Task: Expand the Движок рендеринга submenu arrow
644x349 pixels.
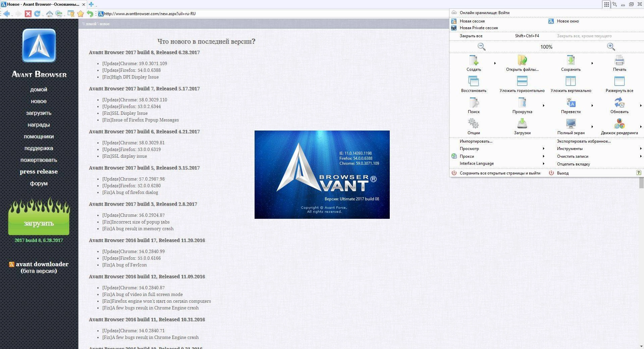Action: click(641, 127)
